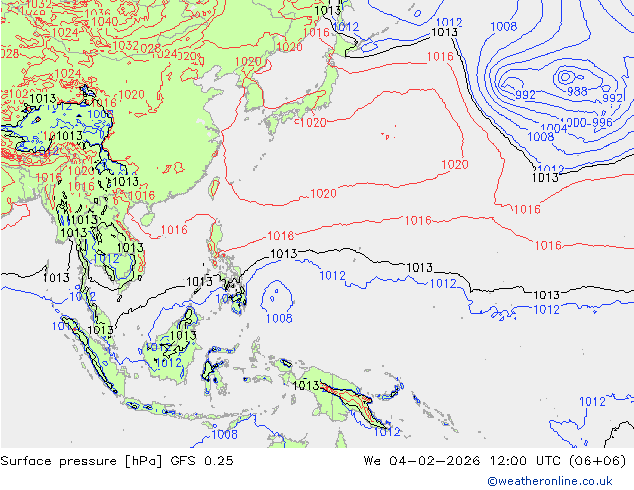The image size is (634, 490).
Task: Click the 1008 label north of Australia
Action: coord(225,435)
